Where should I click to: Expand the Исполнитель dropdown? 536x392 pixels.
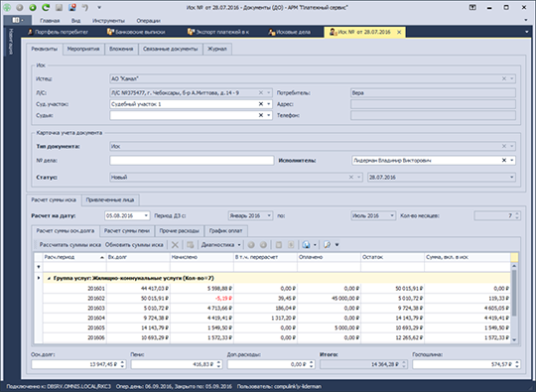pyautogui.click(x=512, y=160)
